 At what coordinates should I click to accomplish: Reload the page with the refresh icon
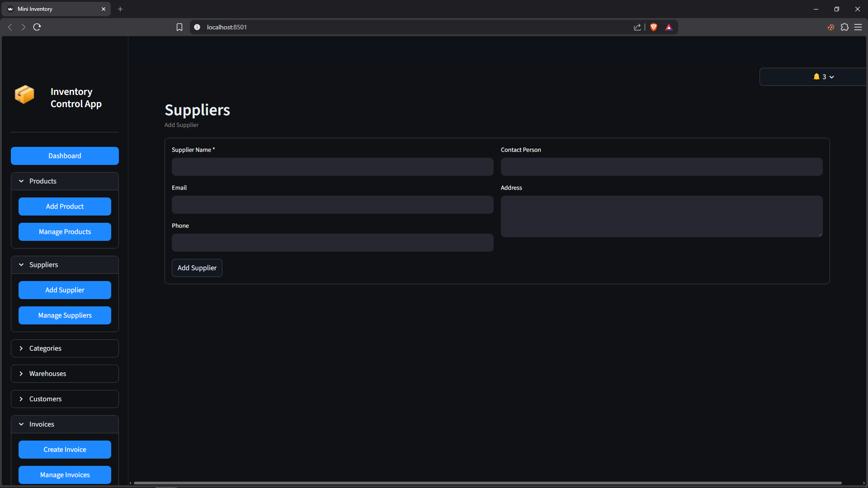(37, 27)
